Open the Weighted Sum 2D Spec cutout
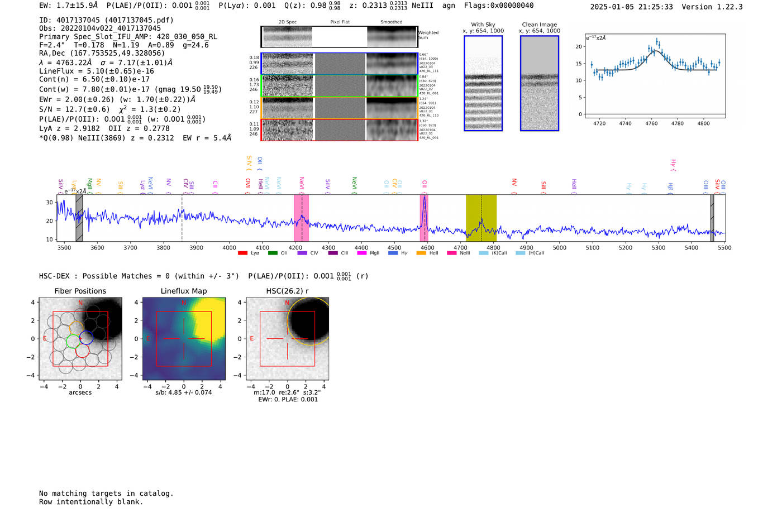Image resolution: width=782 pixels, height=532 pixels. [x=287, y=37]
